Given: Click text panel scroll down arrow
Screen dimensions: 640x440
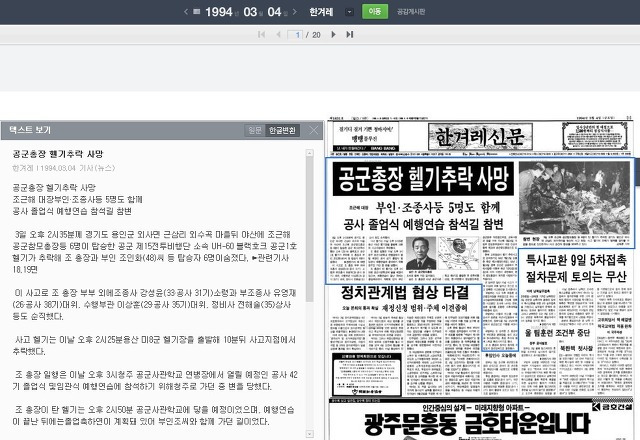Looking at the screenshot, I should pyautogui.click(x=310, y=434).
